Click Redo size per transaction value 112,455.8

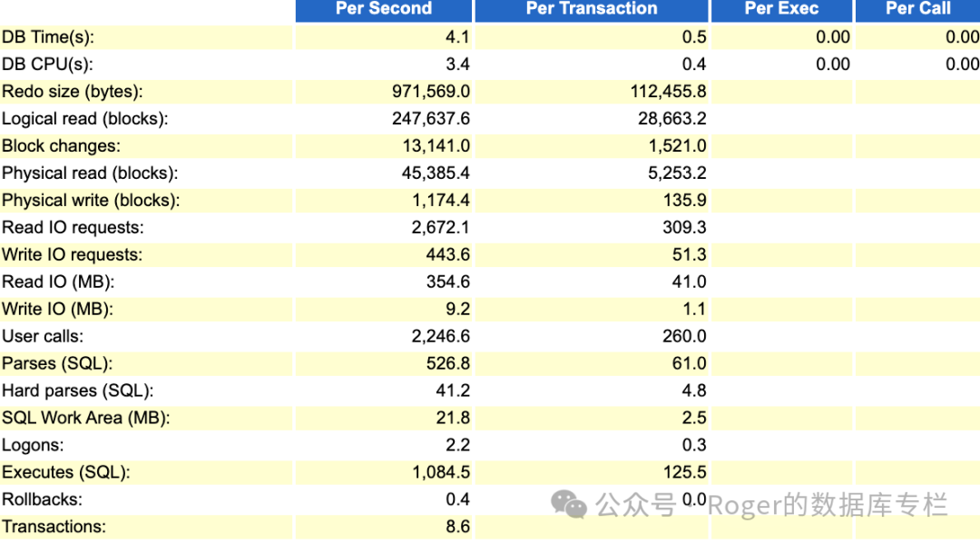pyautogui.click(x=668, y=92)
